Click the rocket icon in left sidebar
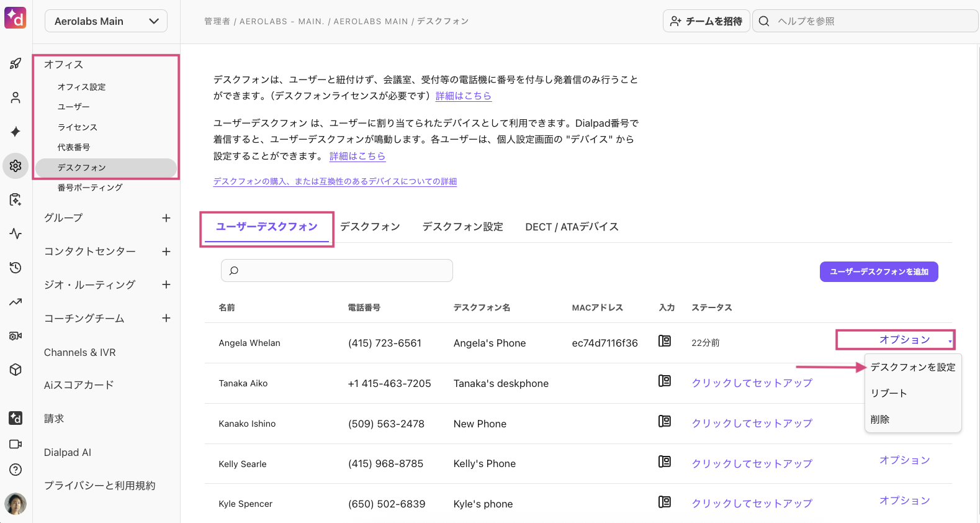The width and height of the screenshot is (980, 523). pos(16,63)
